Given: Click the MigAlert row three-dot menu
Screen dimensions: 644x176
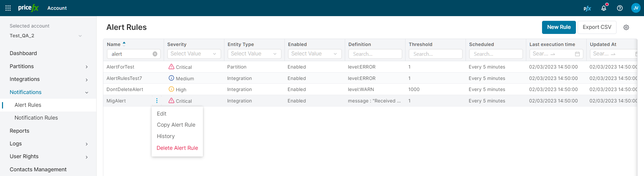Looking at the screenshot, I should tap(157, 101).
